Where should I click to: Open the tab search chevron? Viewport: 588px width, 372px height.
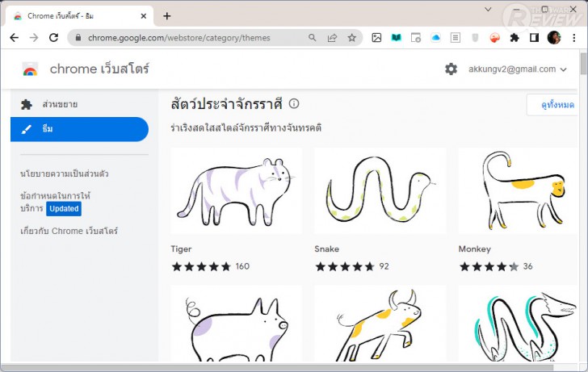pyautogui.click(x=488, y=10)
